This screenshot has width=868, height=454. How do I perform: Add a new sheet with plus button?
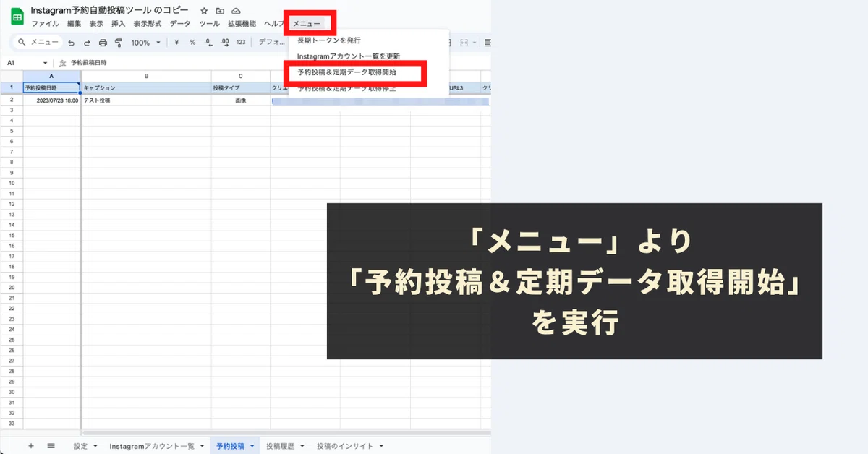coord(31,446)
